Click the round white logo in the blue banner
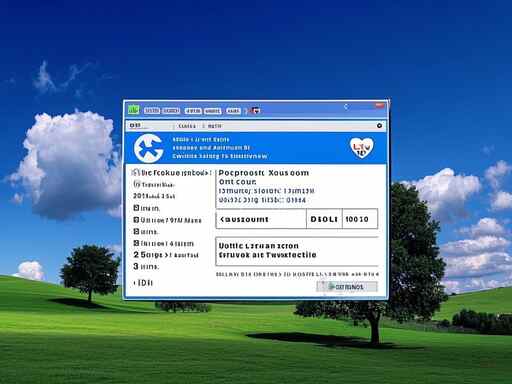The width and height of the screenshot is (512, 384). [x=148, y=148]
